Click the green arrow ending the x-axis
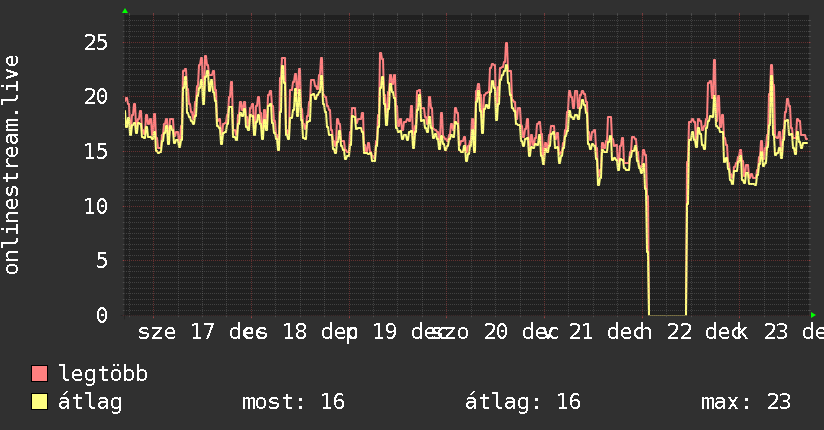The height and width of the screenshot is (430, 824). tap(813, 315)
